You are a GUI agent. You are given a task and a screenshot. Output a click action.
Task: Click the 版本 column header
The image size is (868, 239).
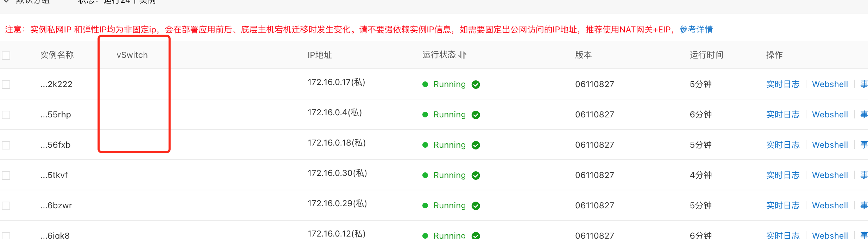pos(584,55)
